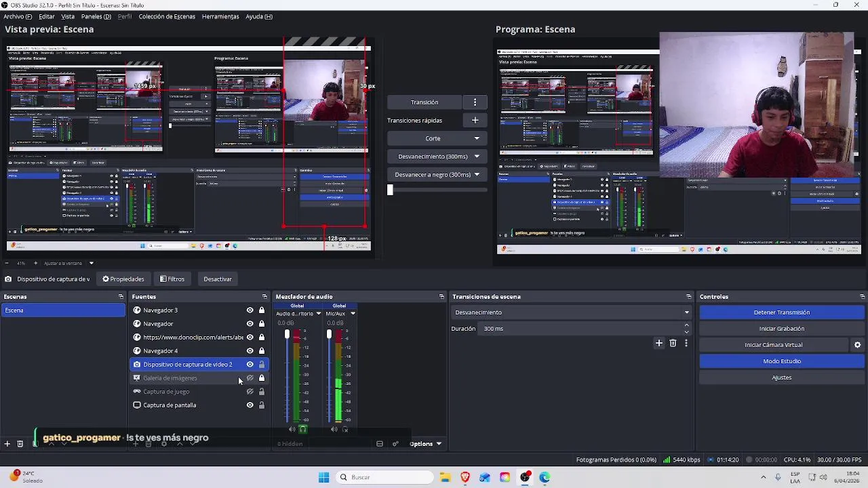Screen dimensions: 868x488
Task: Show the Galería de imágenes source
Action: pos(250,378)
